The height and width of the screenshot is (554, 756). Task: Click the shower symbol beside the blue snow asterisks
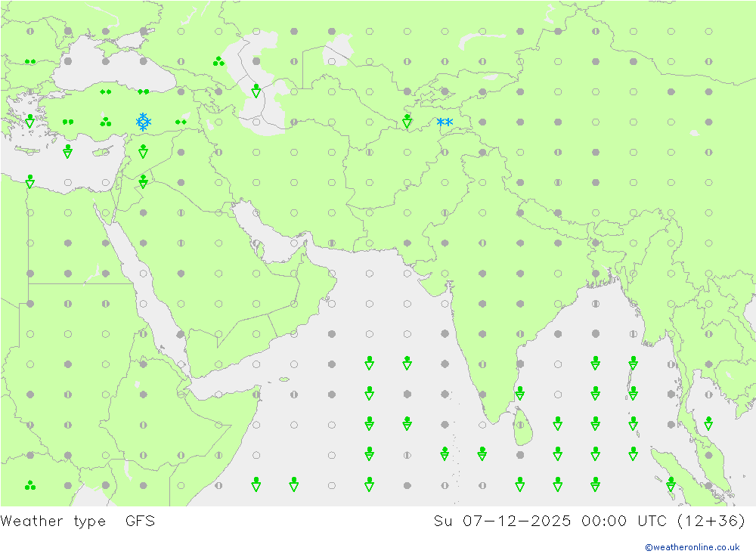[407, 121]
